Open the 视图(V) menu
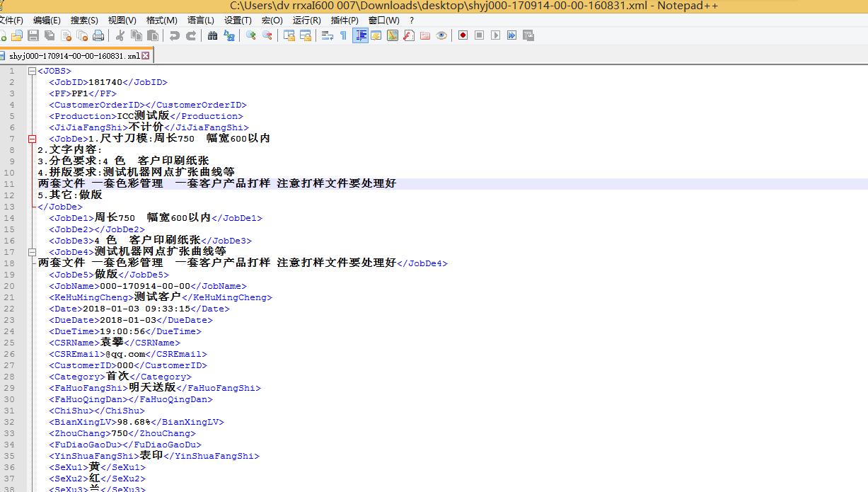This screenshot has height=492, width=868. [x=122, y=20]
